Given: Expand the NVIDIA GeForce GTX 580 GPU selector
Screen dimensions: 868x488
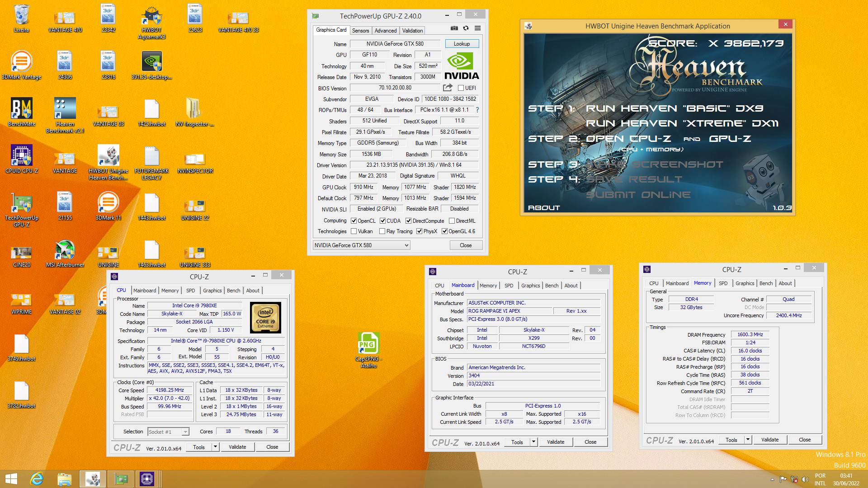Looking at the screenshot, I should pyautogui.click(x=361, y=245).
